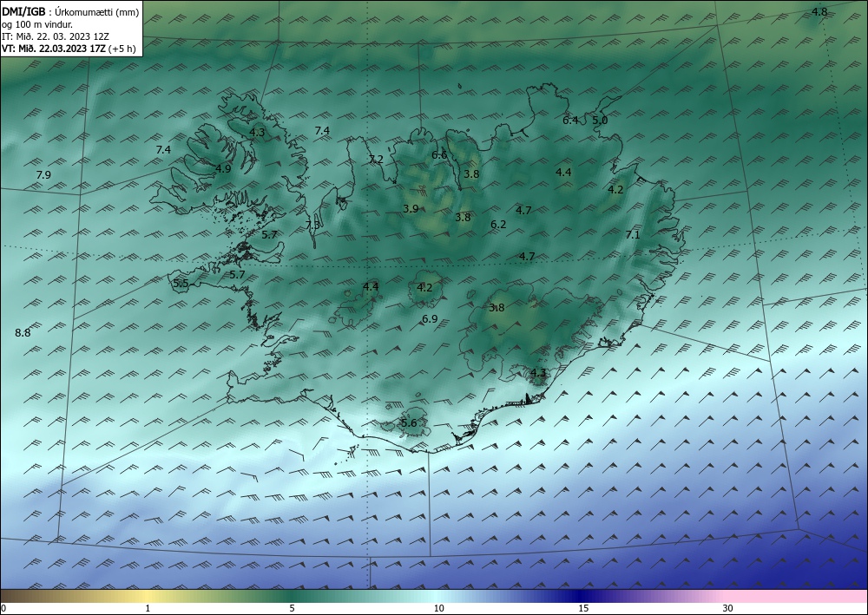Click the "IT: Mið. 22. 03. 2023 12Z" line
Image resolution: width=868 pixels, height=615 pixels.
pos(56,36)
